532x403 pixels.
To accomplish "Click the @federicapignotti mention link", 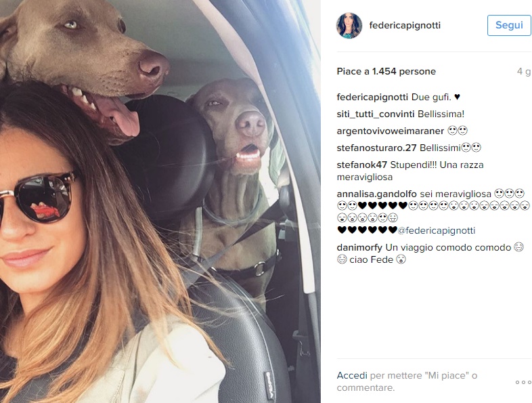I will [x=437, y=230].
